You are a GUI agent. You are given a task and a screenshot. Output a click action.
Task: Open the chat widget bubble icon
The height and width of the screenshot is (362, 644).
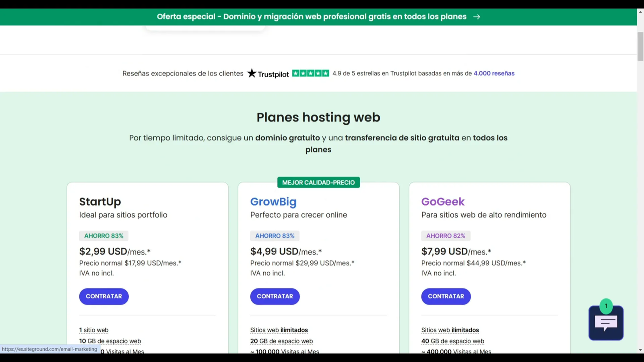coord(606,323)
